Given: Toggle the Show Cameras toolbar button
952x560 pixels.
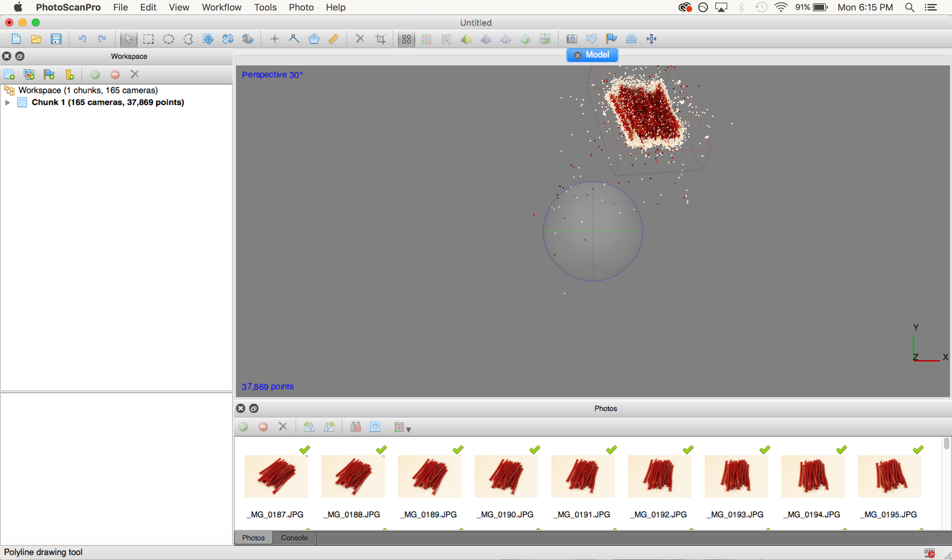Looking at the screenshot, I should 572,39.
